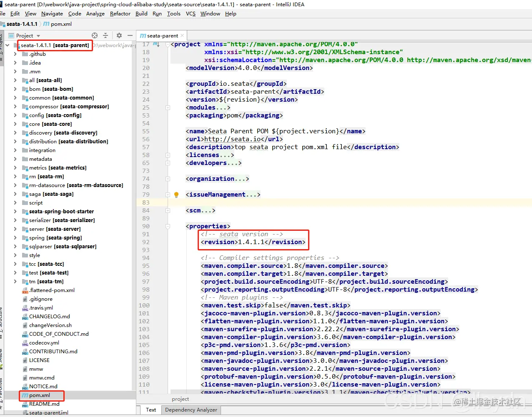
Task: Click the README.md file icon
Action: click(x=25, y=404)
